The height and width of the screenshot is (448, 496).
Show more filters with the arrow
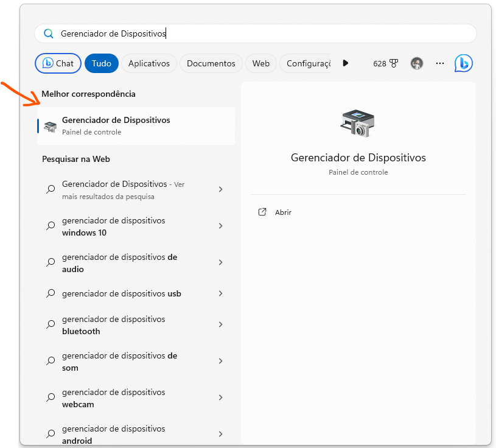tap(346, 63)
